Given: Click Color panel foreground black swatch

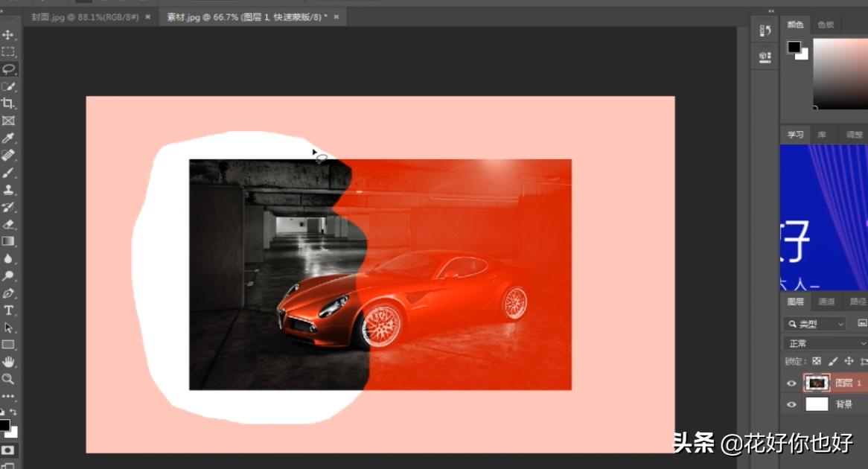Looking at the screenshot, I should click(x=794, y=47).
